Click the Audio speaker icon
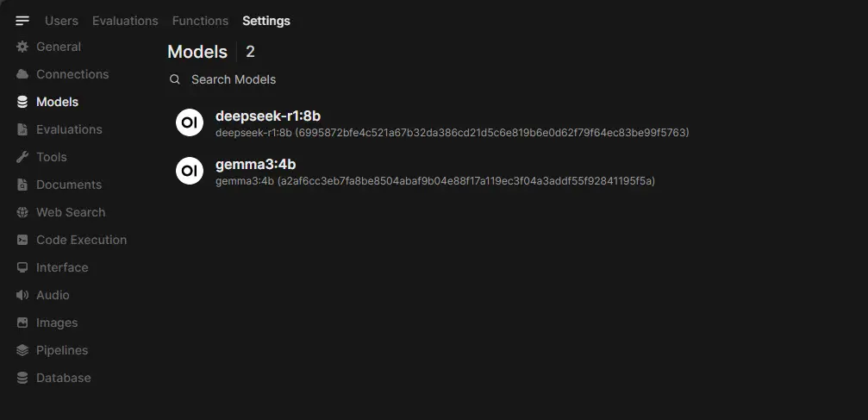The height and width of the screenshot is (420, 868). click(22, 295)
